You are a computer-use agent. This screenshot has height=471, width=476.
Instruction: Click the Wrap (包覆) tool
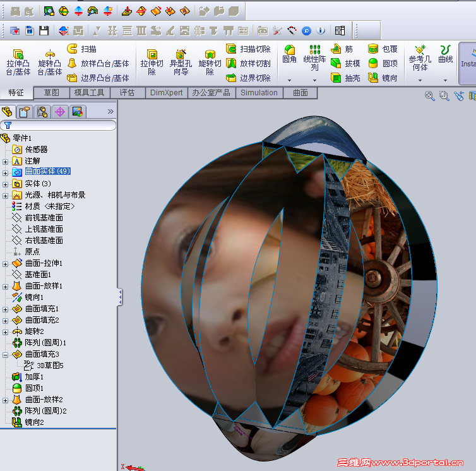click(x=383, y=49)
